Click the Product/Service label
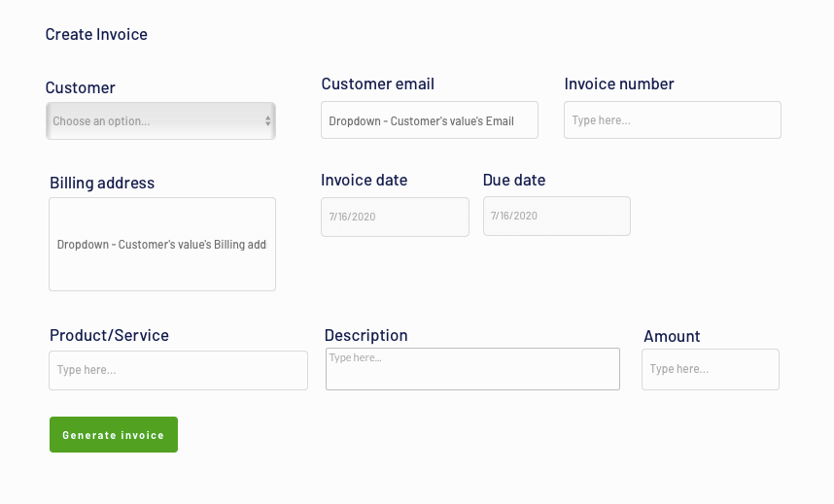The image size is (834, 504). click(x=109, y=335)
